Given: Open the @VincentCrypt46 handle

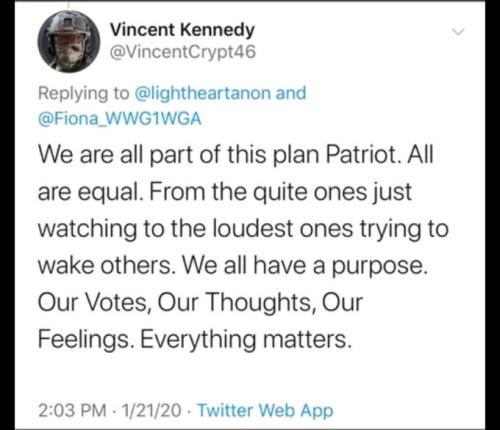Looking at the screenshot, I should coord(183,52).
